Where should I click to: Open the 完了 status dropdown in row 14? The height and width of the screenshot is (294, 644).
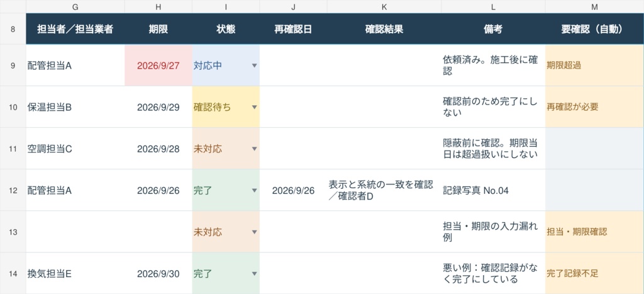pyautogui.click(x=254, y=274)
